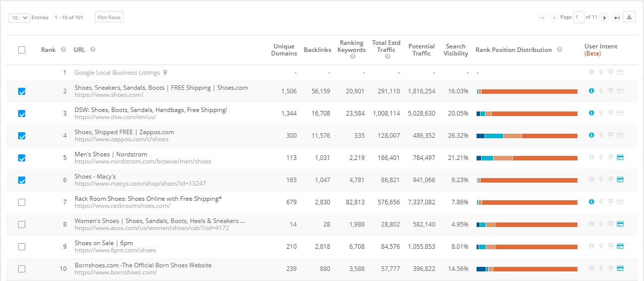Go to next page arrow
This screenshot has width=644, height=281.
coord(604,18)
